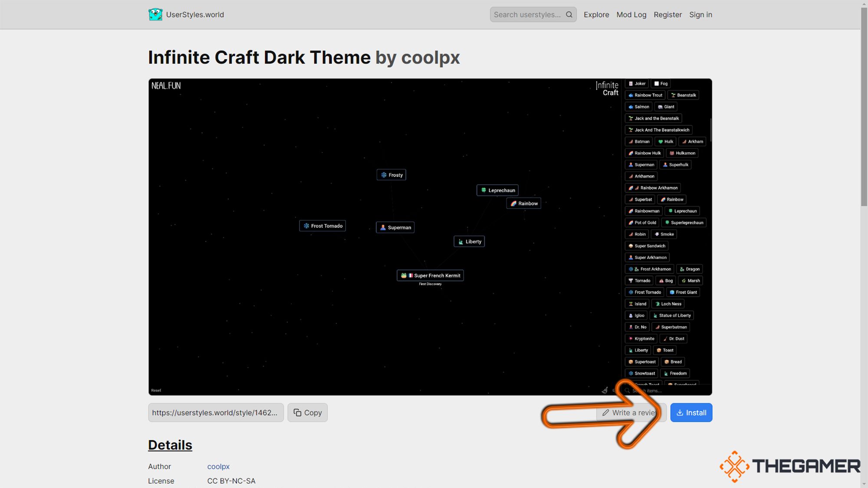Click the Write a review button
The image size is (868, 488).
point(631,413)
